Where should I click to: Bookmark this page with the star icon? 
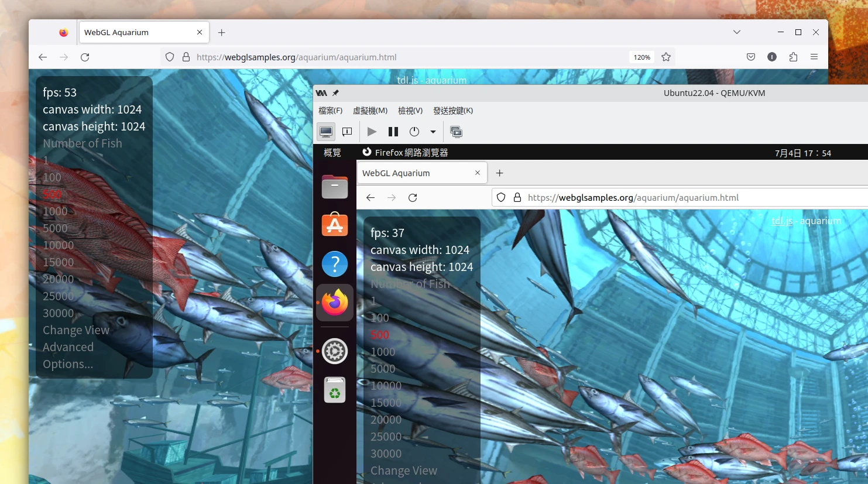(666, 57)
